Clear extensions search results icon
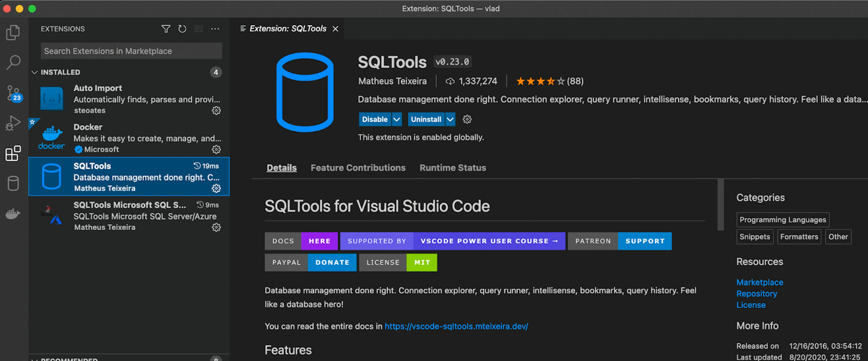 click(x=199, y=29)
